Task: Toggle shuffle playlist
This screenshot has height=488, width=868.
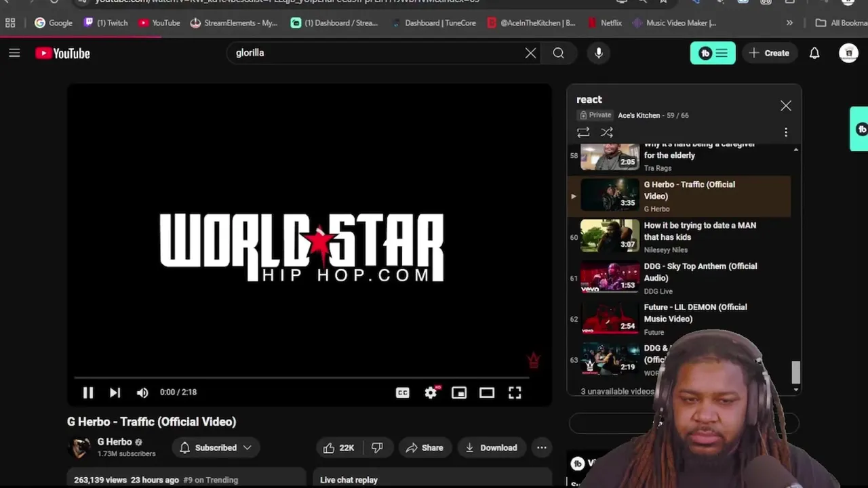Action: [606, 132]
